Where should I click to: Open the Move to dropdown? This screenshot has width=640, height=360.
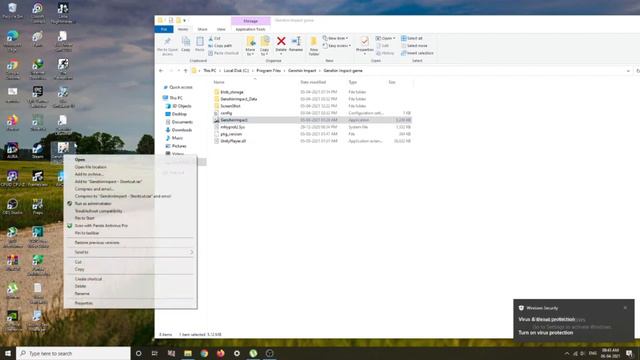(x=250, y=46)
